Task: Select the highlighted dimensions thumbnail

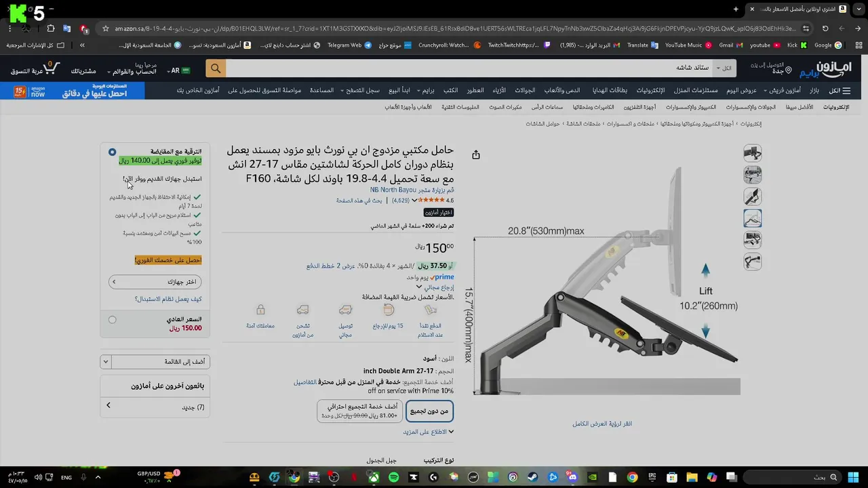Action: click(752, 218)
